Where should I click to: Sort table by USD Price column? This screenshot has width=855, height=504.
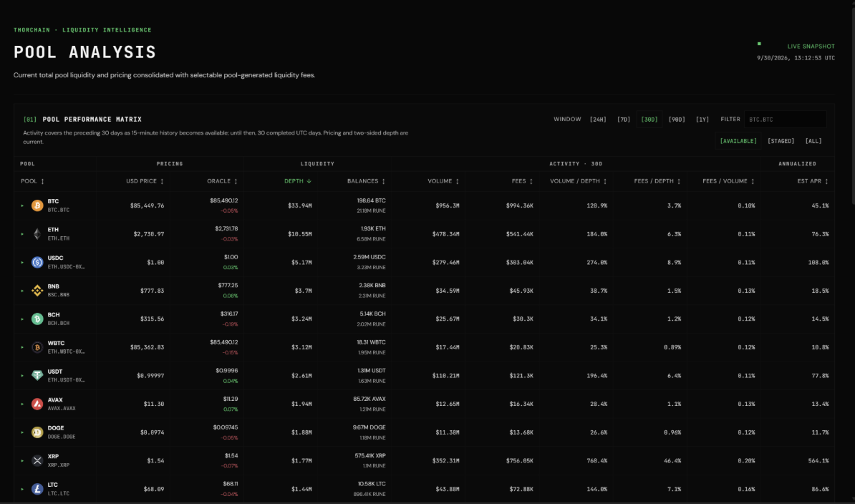click(145, 181)
